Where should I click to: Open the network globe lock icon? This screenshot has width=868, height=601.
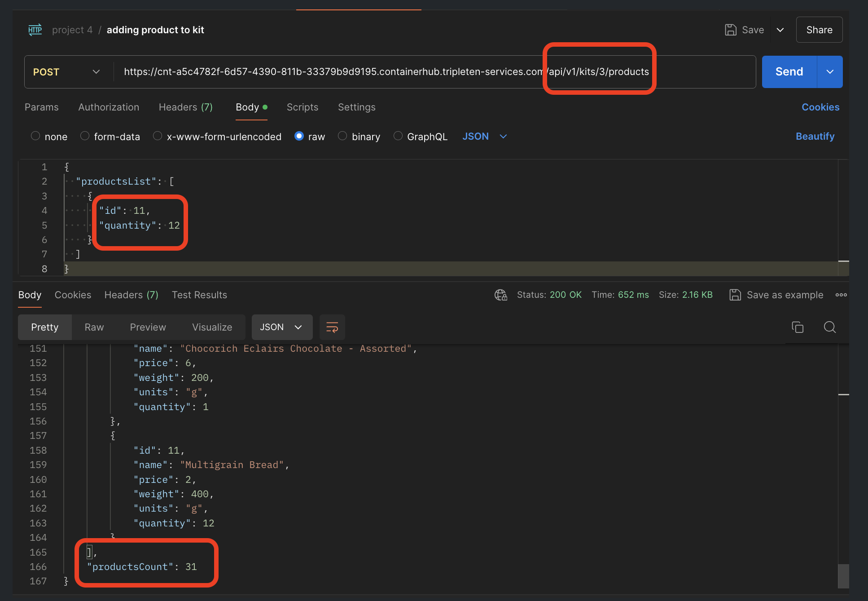tap(500, 295)
